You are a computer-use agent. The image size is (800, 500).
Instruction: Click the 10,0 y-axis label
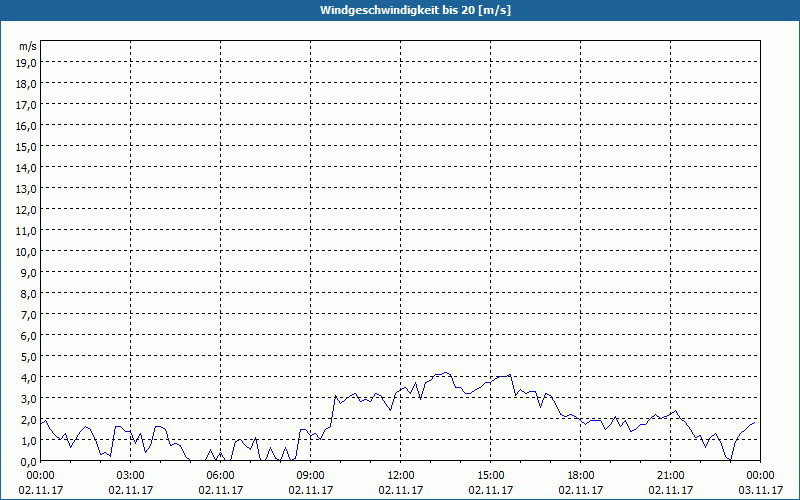pos(27,252)
